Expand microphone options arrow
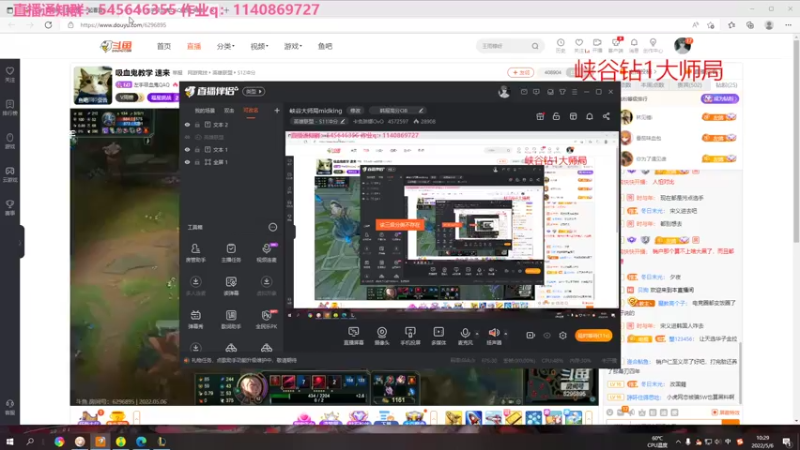This screenshot has height=450, width=800. pos(477,334)
